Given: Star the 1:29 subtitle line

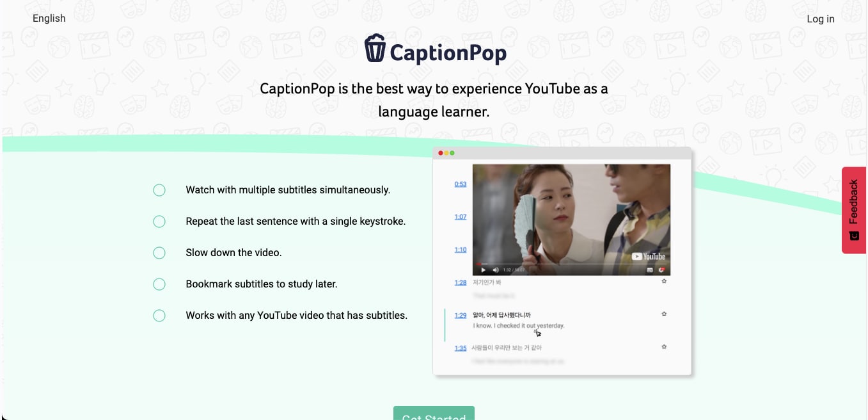Looking at the screenshot, I should click(x=664, y=314).
